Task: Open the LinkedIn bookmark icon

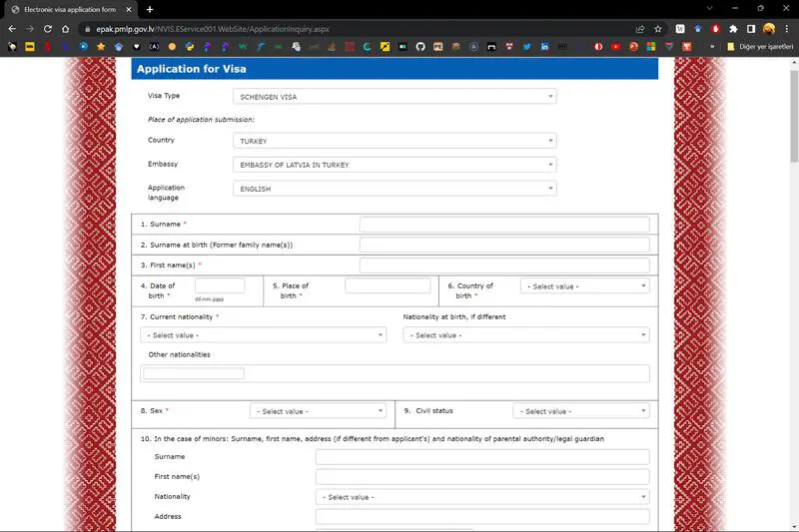Action: [x=544, y=47]
